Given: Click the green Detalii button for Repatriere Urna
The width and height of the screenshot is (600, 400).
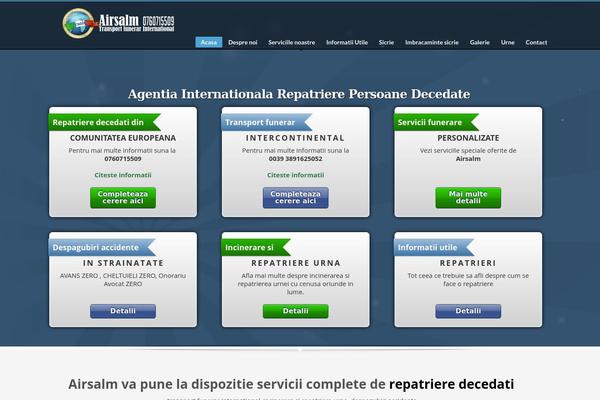Looking at the screenshot, I should tap(296, 311).
